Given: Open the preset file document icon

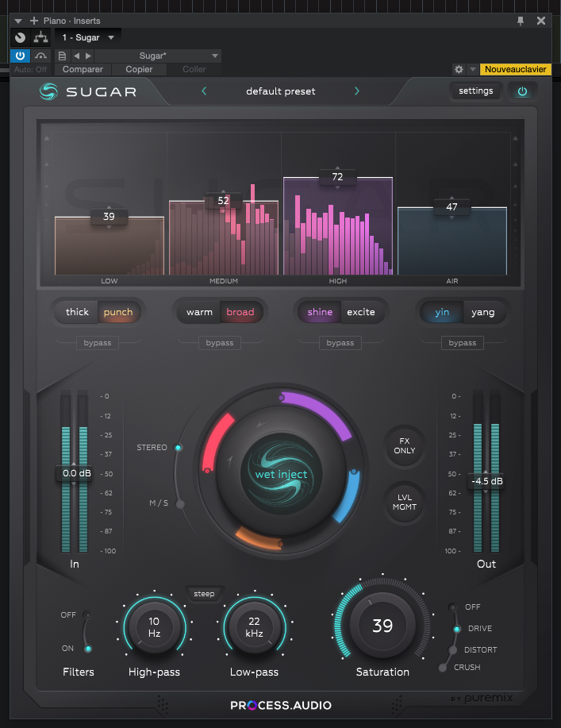Looking at the screenshot, I should click(x=62, y=56).
